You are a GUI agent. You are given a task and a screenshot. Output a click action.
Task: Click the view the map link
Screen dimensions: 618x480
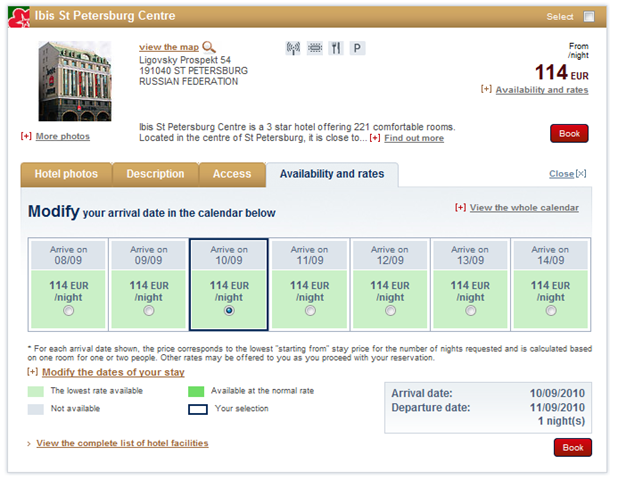pos(169,47)
